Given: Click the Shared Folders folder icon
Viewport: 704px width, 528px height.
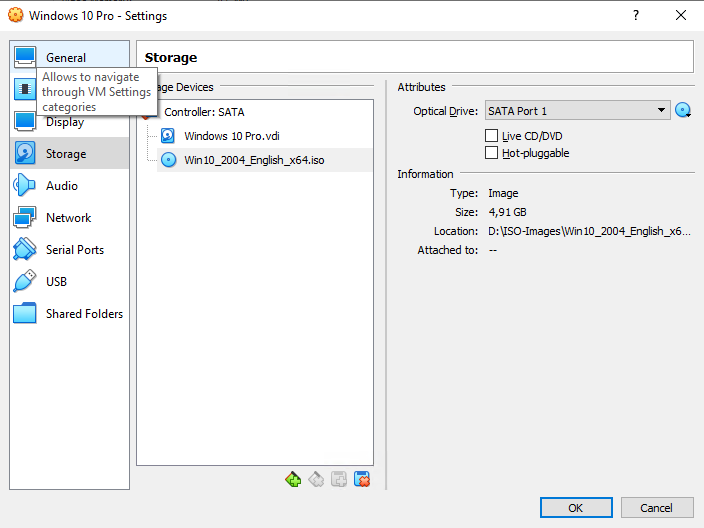Looking at the screenshot, I should tap(25, 313).
